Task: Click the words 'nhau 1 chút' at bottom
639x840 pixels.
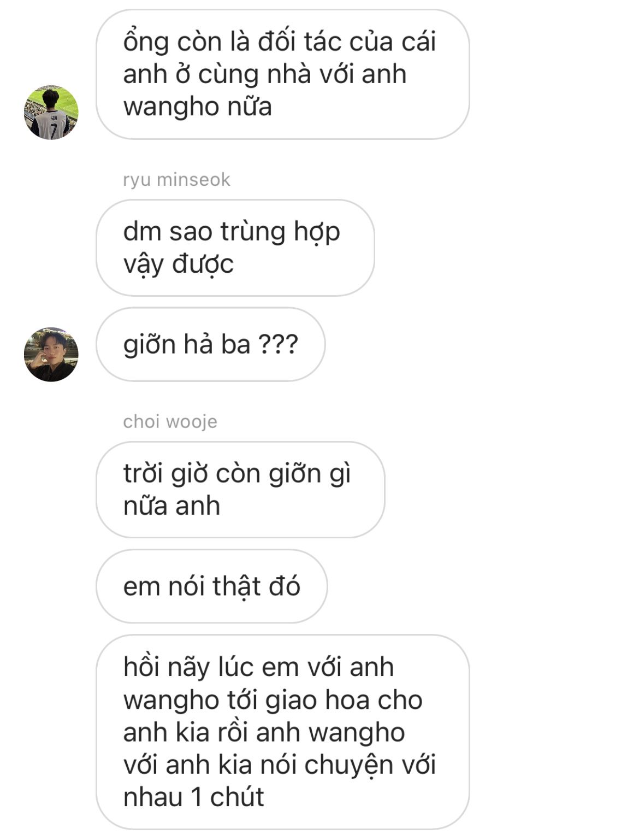Action: (x=193, y=797)
